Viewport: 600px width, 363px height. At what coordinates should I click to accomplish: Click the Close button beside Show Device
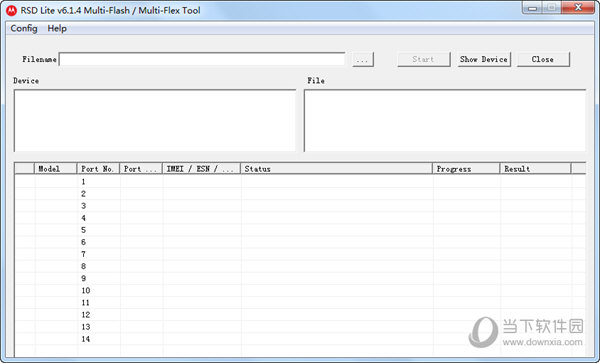click(543, 59)
